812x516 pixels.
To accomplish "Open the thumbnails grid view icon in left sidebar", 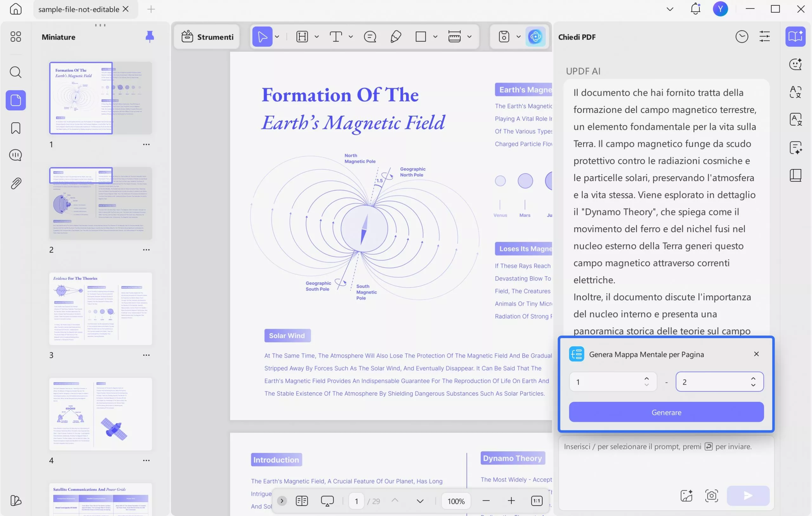I will tap(16, 36).
